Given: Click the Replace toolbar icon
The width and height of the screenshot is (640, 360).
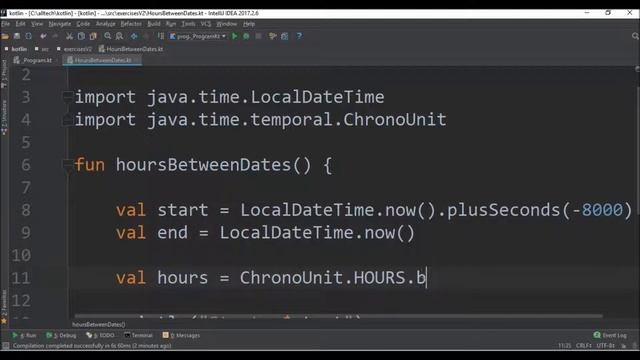Looking at the screenshot, I should pyautogui.click(x=119, y=36).
